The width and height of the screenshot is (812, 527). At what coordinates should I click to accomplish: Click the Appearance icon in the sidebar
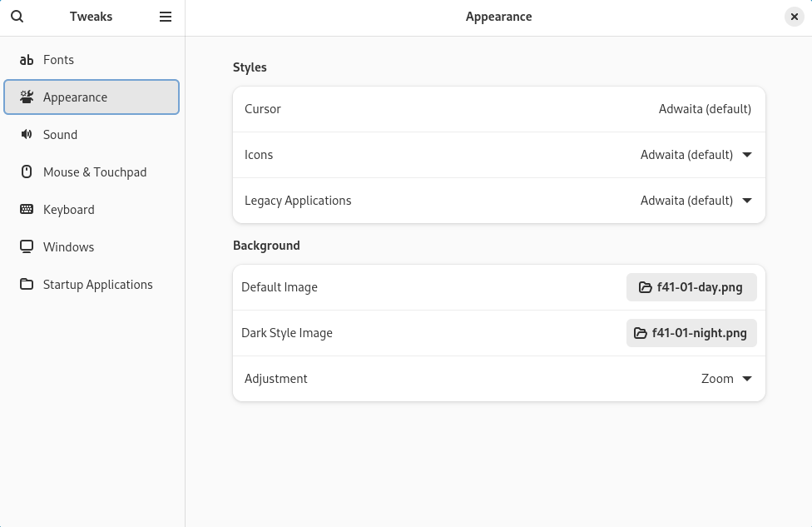[x=27, y=97]
